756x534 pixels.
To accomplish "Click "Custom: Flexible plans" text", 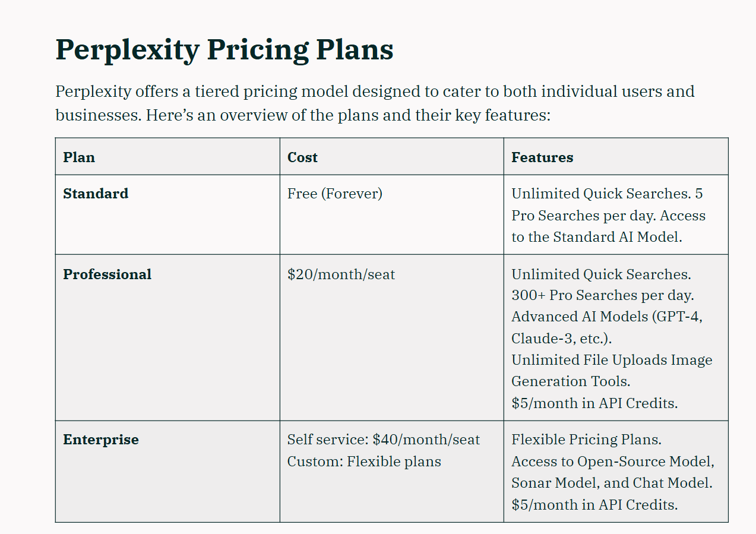I will tap(364, 462).
